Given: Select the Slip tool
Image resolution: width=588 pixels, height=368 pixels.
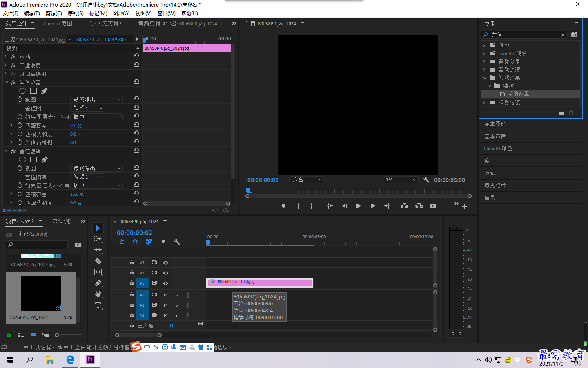Looking at the screenshot, I should tap(98, 272).
